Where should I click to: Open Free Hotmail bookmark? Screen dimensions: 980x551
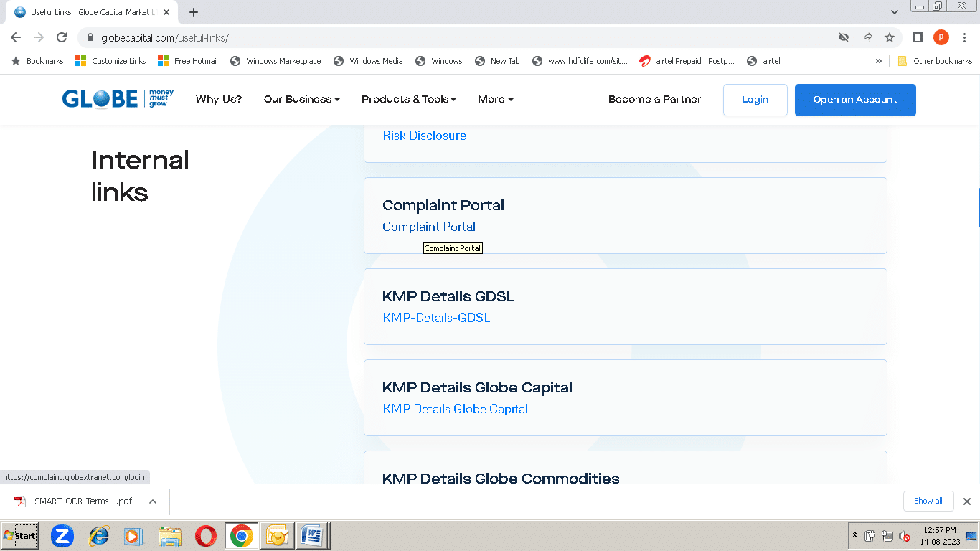[188, 61]
